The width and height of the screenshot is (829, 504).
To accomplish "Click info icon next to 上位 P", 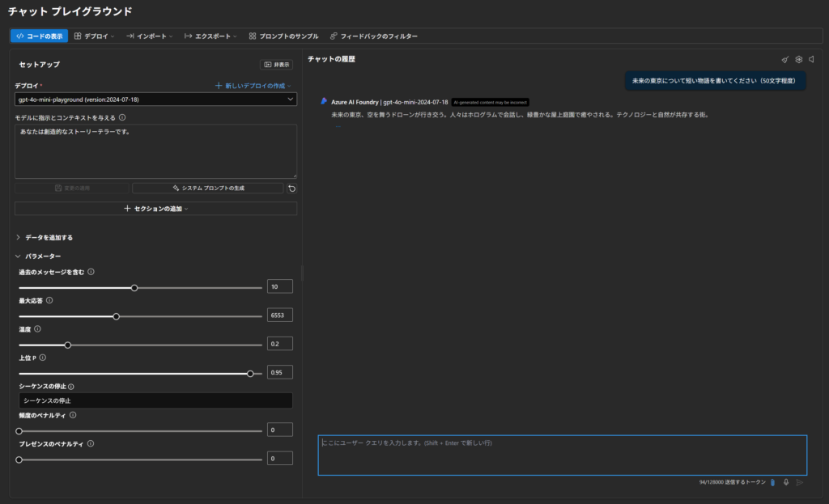I will click(x=42, y=358).
